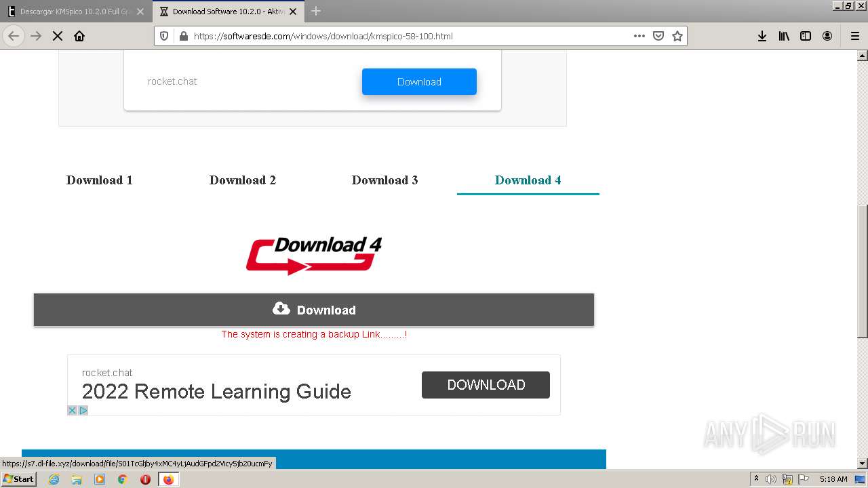Switch to Download 2 tab
Image resolution: width=868 pixels, height=488 pixels.
(x=243, y=180)
